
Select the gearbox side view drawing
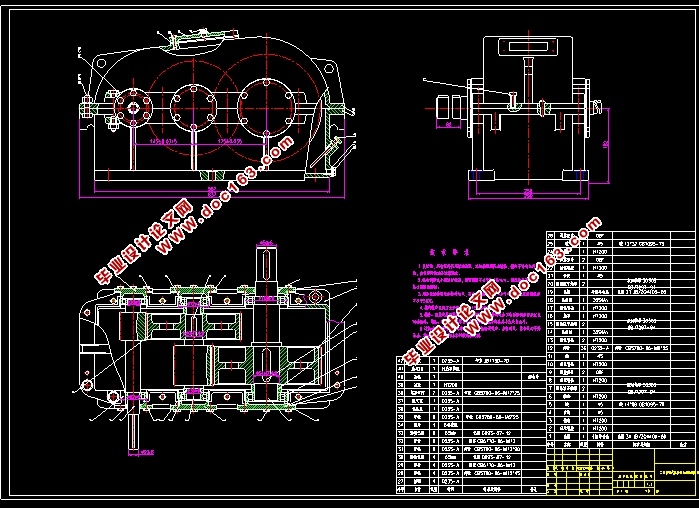pyautogui.click(x=517, y=116)
